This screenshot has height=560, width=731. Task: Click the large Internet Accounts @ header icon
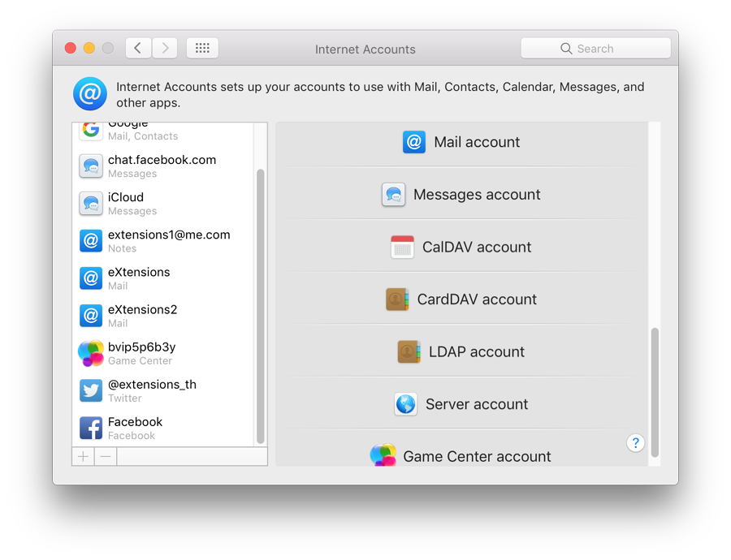(x=90, y=93)
